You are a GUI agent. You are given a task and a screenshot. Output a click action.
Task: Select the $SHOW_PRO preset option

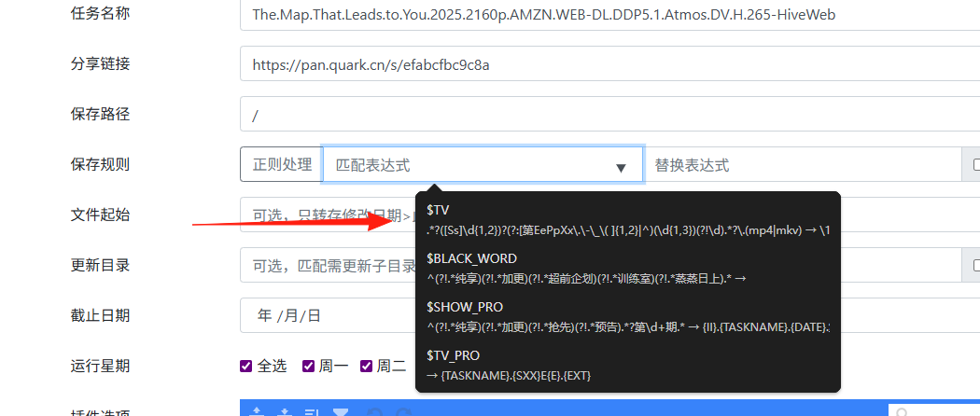click(x=627, y=317)
